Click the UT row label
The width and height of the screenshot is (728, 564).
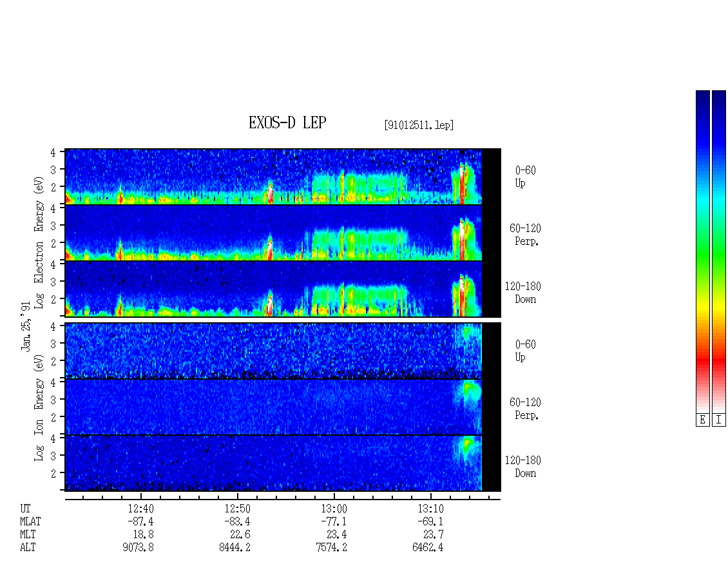coord(25,509)
